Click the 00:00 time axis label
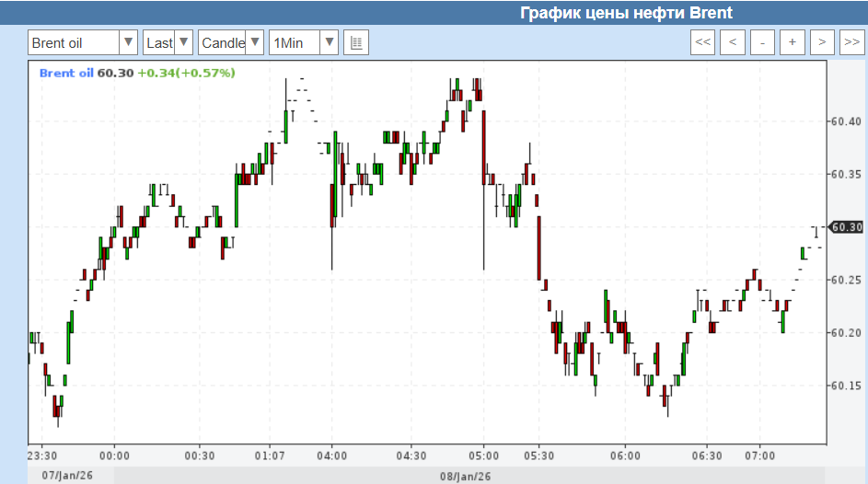 (114, 455)
